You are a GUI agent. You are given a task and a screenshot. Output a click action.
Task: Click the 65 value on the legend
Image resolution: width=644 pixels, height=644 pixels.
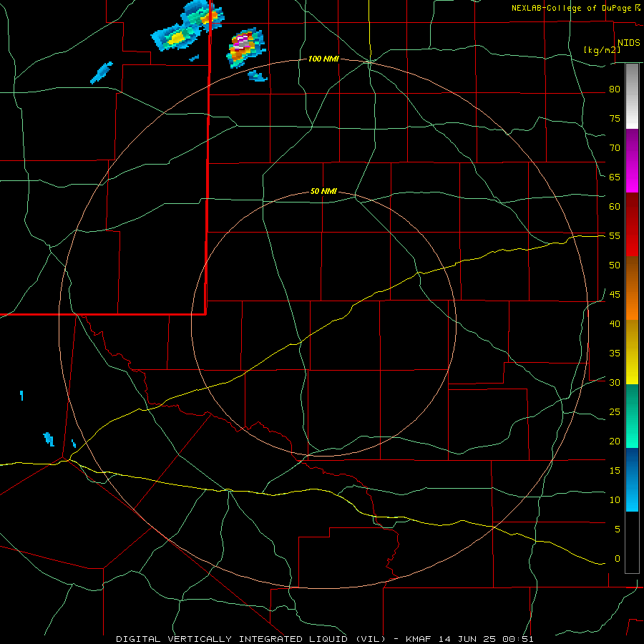(x=615, y=177)
